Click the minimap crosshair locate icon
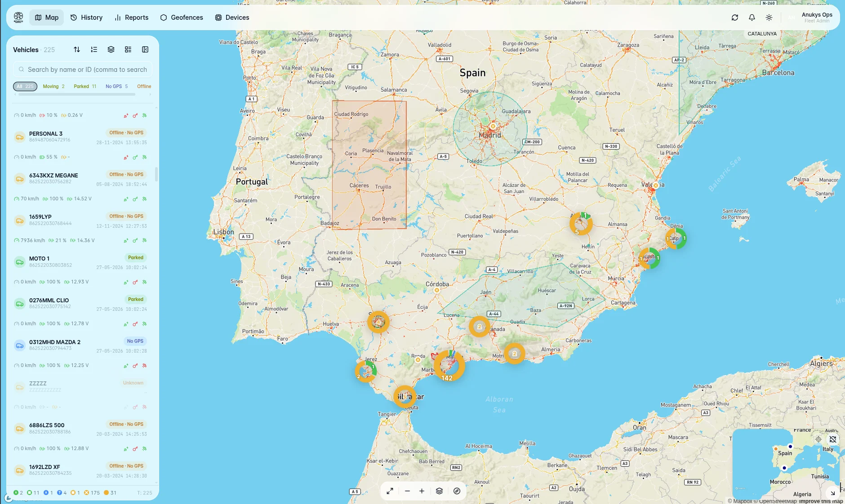The image size is (845, 504). coord(818,439)
